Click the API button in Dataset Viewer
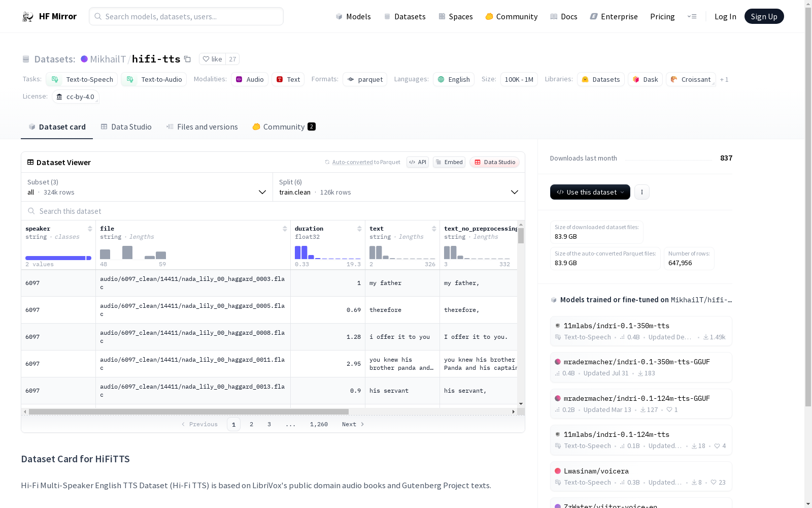Screen dimensions: 812x508 click(x=418, y=162)
